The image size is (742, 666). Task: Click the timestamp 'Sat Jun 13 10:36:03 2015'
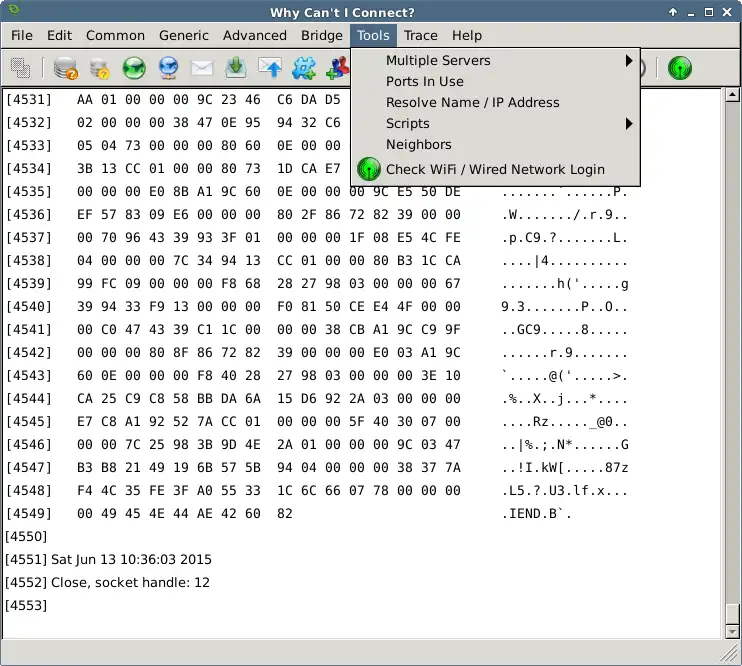131,559
